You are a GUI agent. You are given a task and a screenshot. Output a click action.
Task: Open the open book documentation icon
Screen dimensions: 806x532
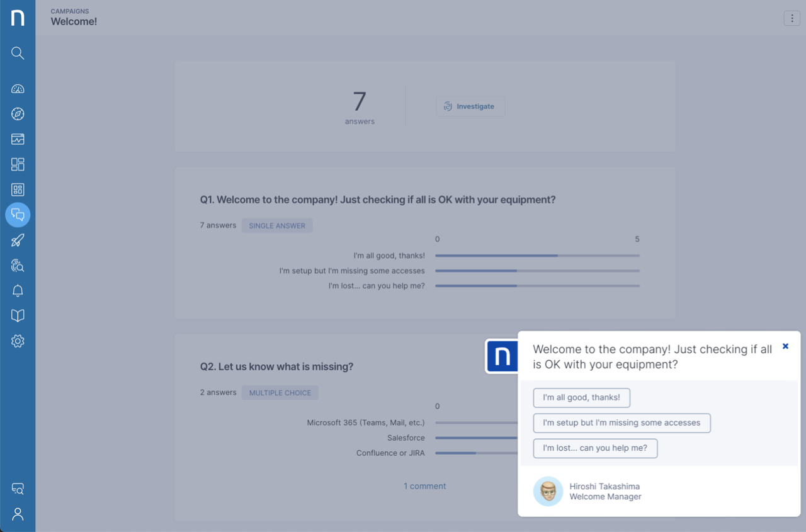coord(18,316)
